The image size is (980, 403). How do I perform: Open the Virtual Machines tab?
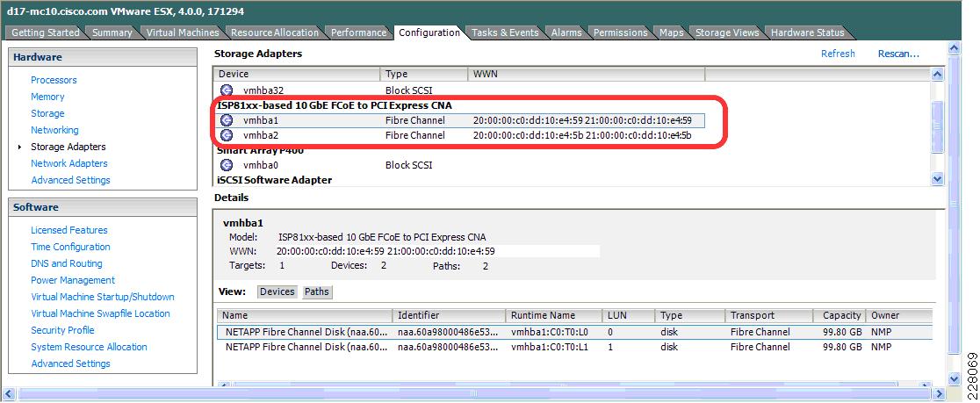coord(183,32)
